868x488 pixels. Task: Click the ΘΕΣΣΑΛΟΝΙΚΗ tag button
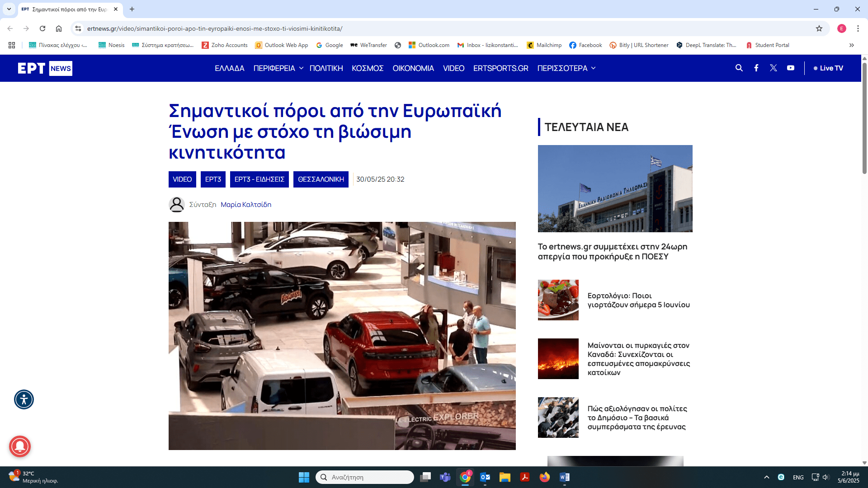(x=321, y=179)
